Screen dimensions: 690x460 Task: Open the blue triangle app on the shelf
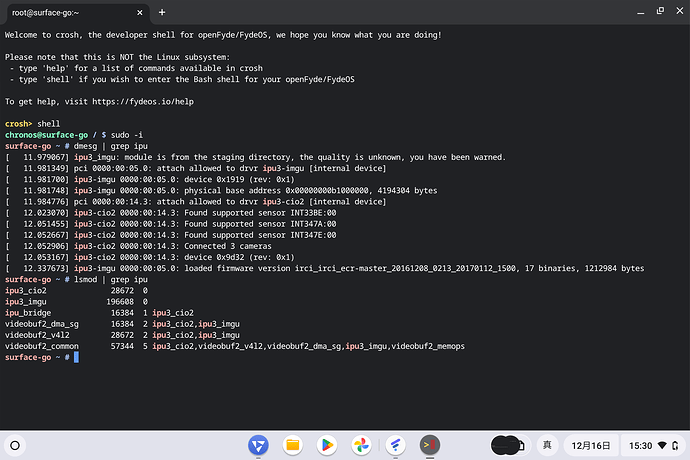pos(260,443)
